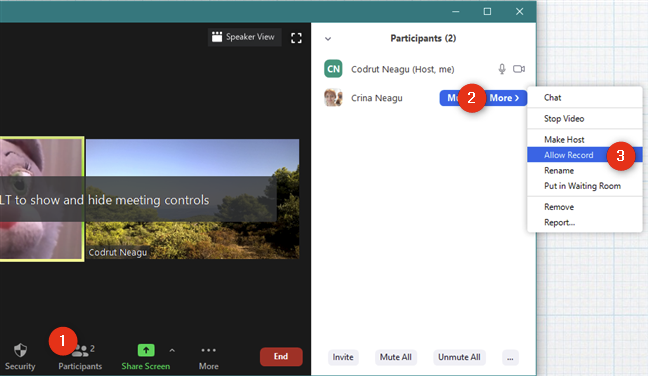Click the Invite button
Viewport: 648px width, 376px height.
point(343,357)
